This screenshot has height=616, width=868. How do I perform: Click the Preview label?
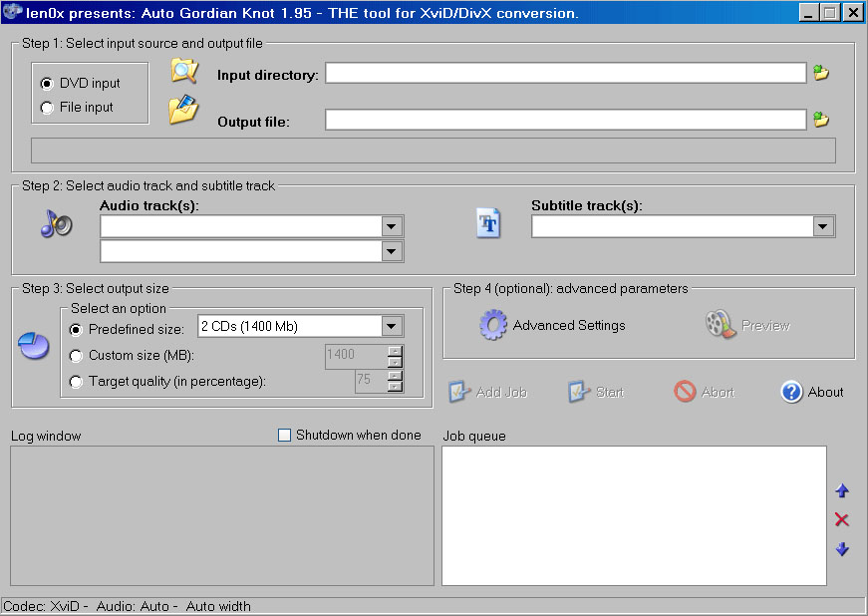pos(765,325)
